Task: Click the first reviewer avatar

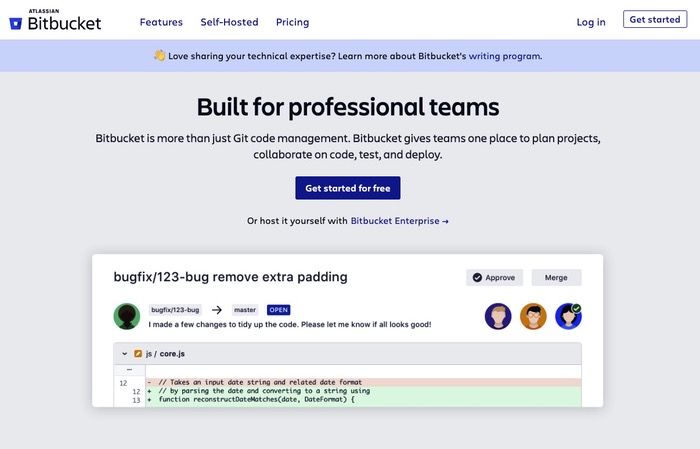Action: click(498, 316)
